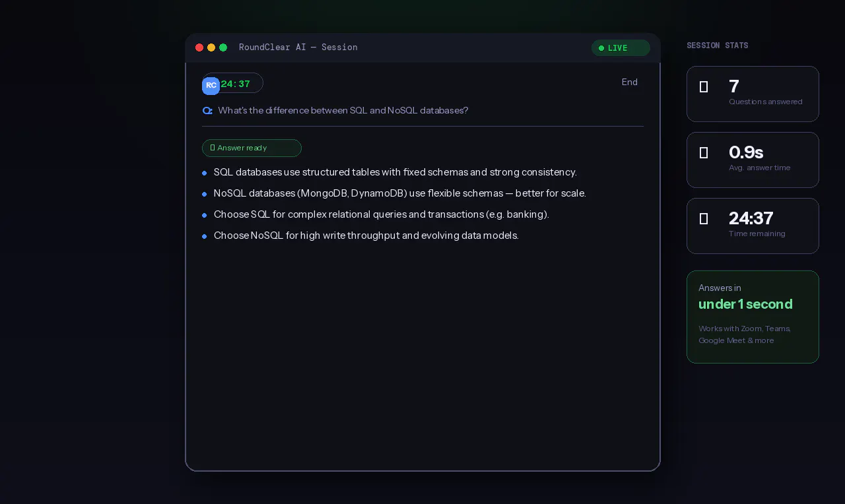The width and height of the screenshot is (845, 504).
Task: Click the End session button
Action: coord(629,82)
